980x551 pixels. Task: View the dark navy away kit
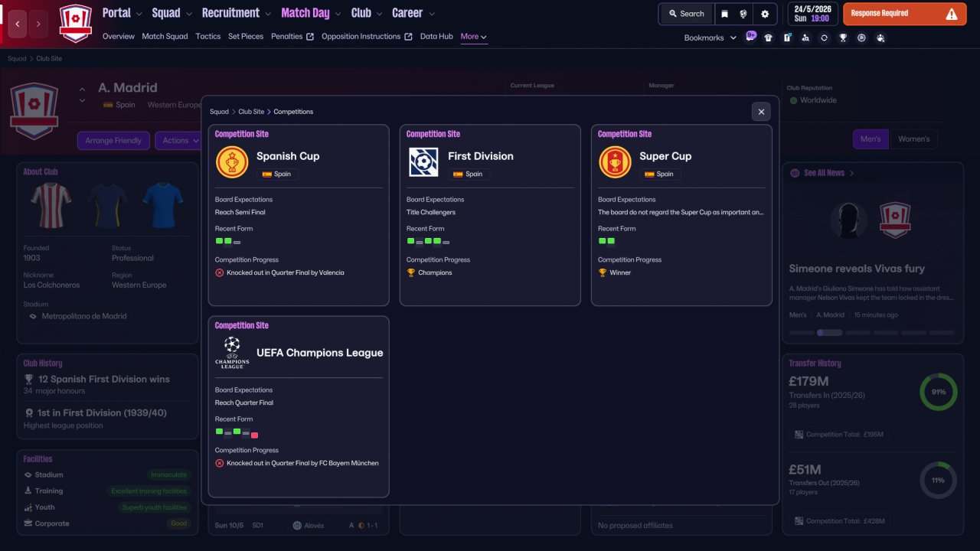107,205
